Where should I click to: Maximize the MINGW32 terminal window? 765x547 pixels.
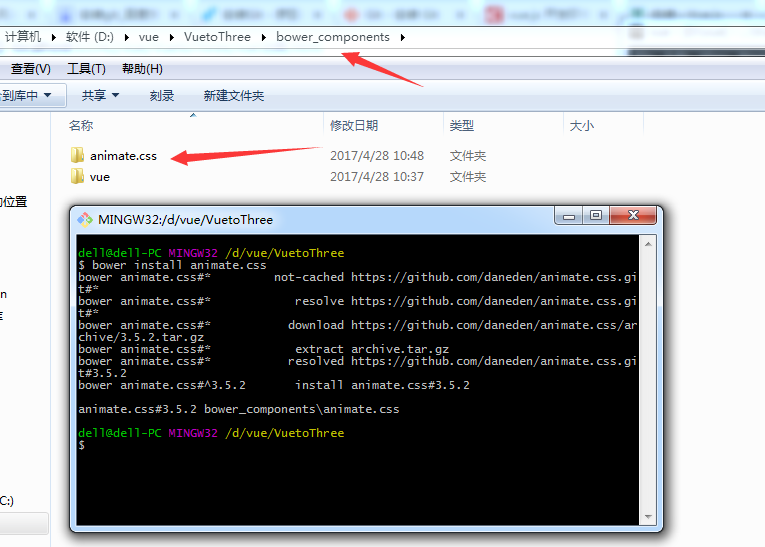coord(596,216)
